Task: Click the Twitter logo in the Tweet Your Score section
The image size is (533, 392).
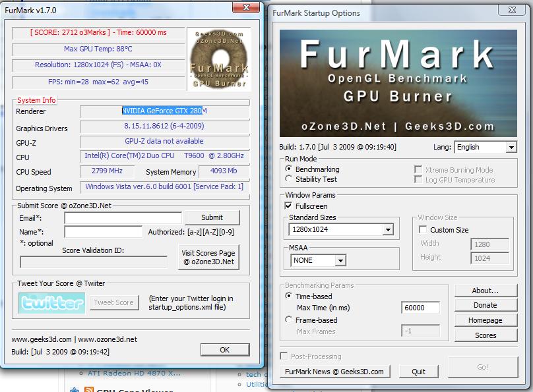Action: point(51,303)
